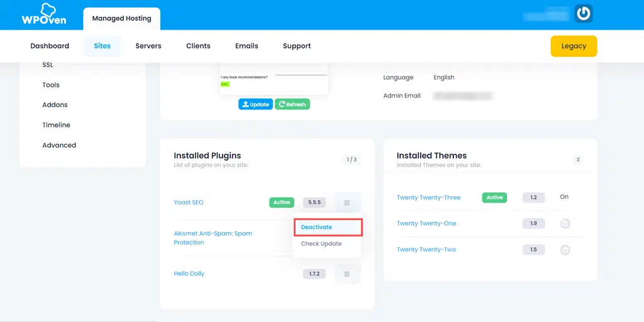Screen dimensions: 644x322
Task: Open Twenty Twenty-Three theme link
Action: [428, 197]
